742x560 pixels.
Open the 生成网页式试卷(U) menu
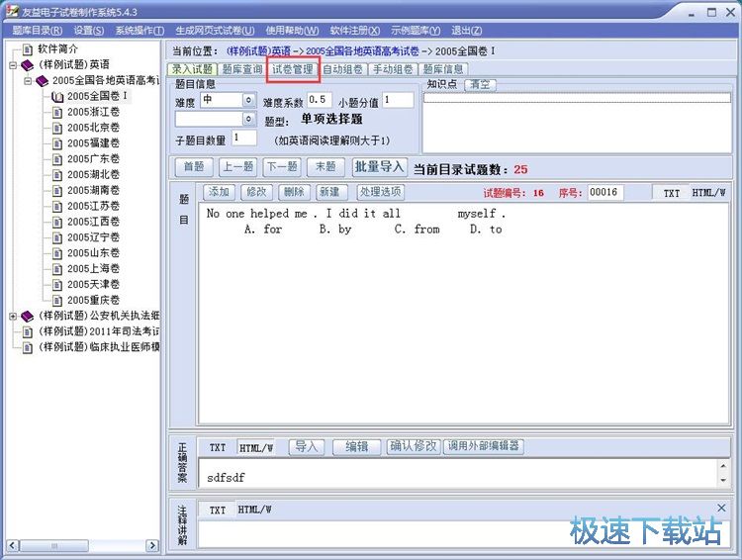pos(215,31)
